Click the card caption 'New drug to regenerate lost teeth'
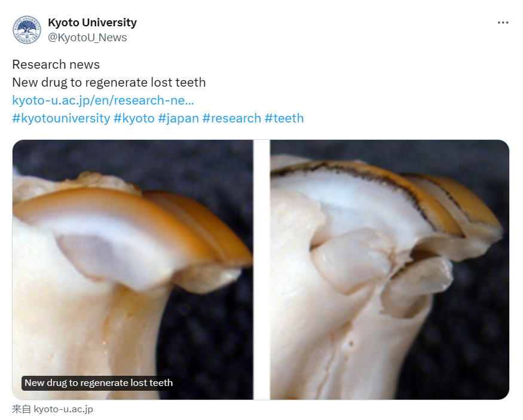523x420 pixels. coord(99,383)
